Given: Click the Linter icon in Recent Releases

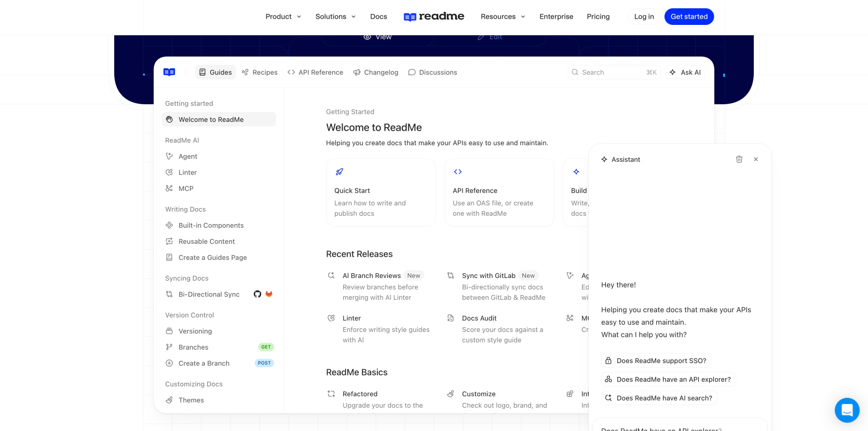Looking at the screenshot, I should pos(331,318).
